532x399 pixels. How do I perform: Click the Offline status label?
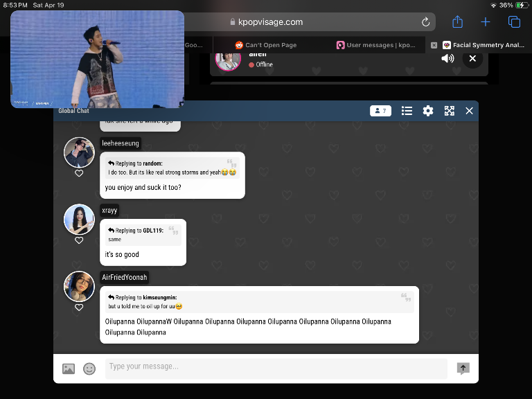(x=264, y=64)
